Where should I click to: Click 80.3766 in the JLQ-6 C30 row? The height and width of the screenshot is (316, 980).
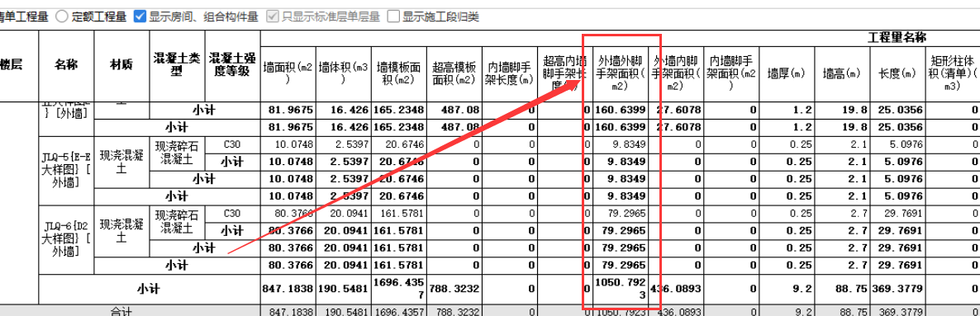point(288,213)
